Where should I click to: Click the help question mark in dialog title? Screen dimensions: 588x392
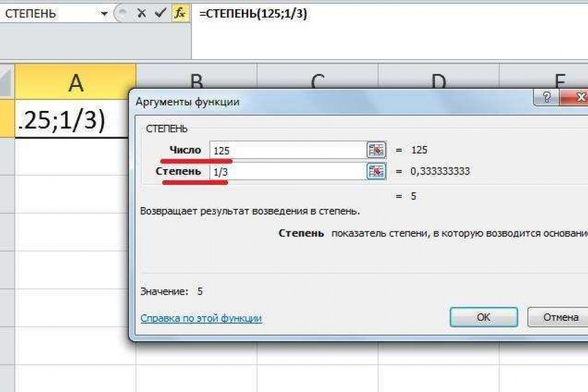tap(546, 99)
